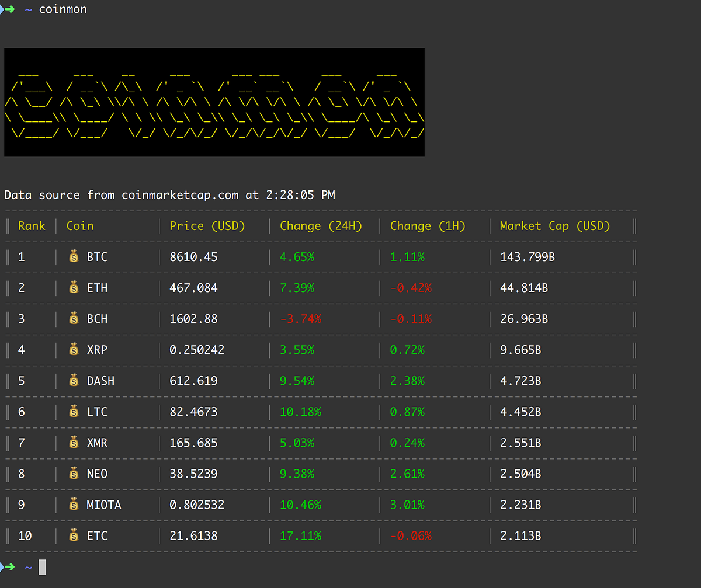
Task: Click market cap 26.963B
Action: pos(524,319)
